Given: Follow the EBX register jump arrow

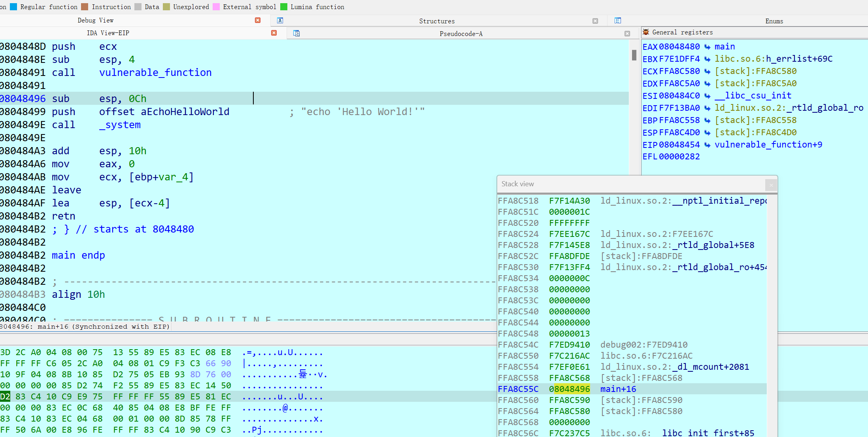Looking at the screenshot, I should (x=708, y=59).
